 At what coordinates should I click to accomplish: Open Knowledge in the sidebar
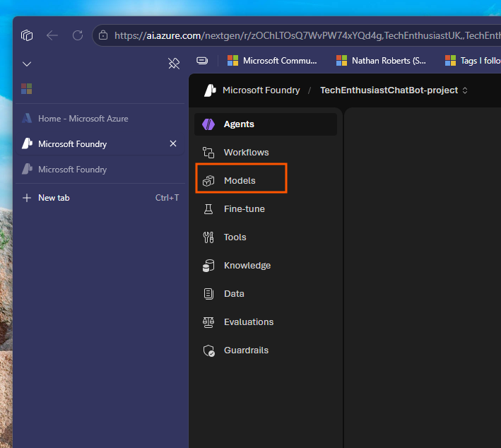coord(266,266)
